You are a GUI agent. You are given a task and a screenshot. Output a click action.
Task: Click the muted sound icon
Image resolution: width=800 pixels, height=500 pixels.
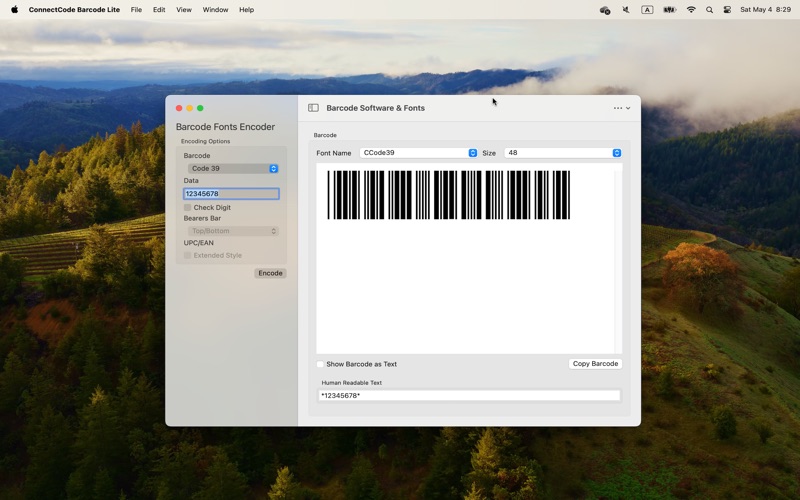pyautogui.click(x=626, y=9)
